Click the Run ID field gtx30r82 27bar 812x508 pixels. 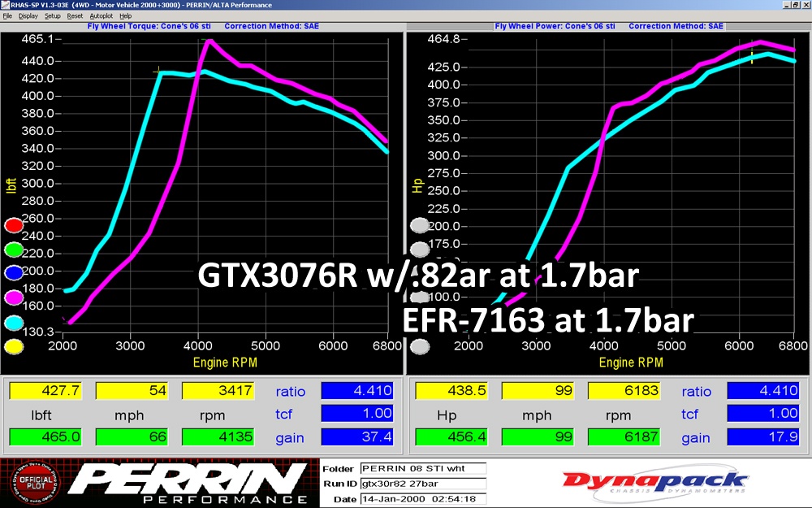(x=423, y=484)
